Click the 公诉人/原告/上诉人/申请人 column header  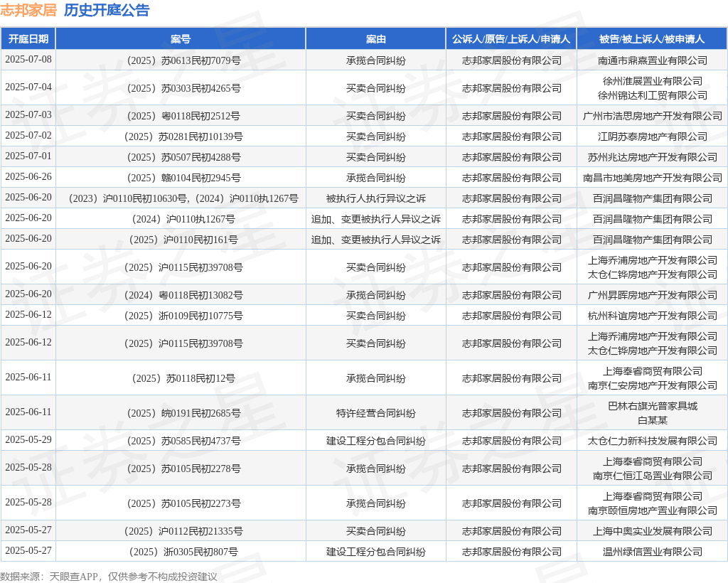tap(511, 39)
